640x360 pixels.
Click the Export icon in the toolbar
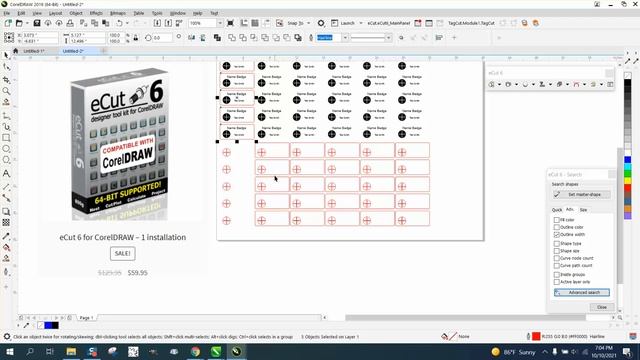tap(168, 23)
